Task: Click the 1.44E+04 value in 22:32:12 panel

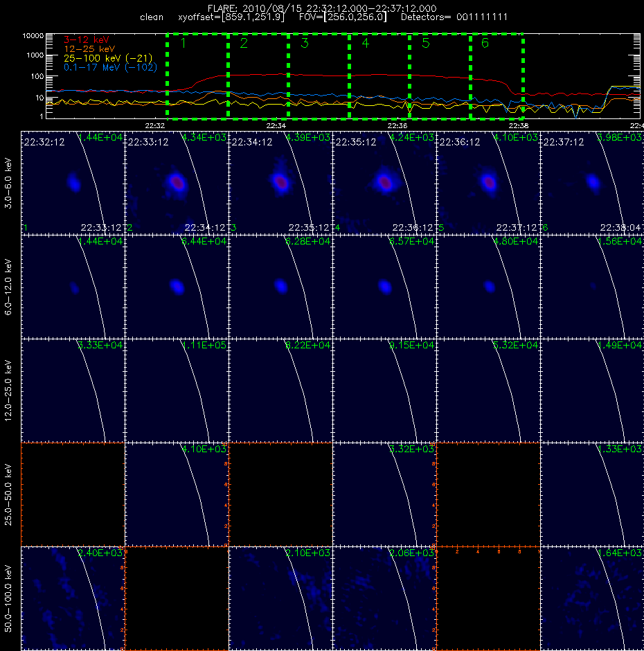Action: click(x=100, y=137)
